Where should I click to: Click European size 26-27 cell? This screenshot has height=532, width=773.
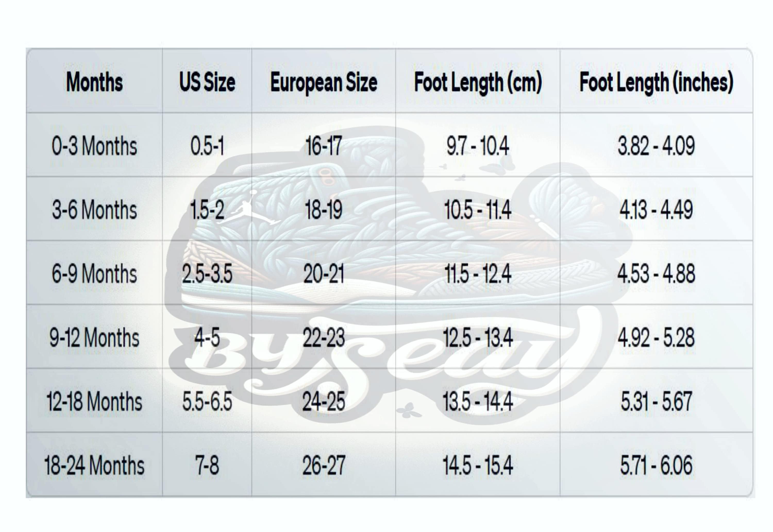[323, 465]
